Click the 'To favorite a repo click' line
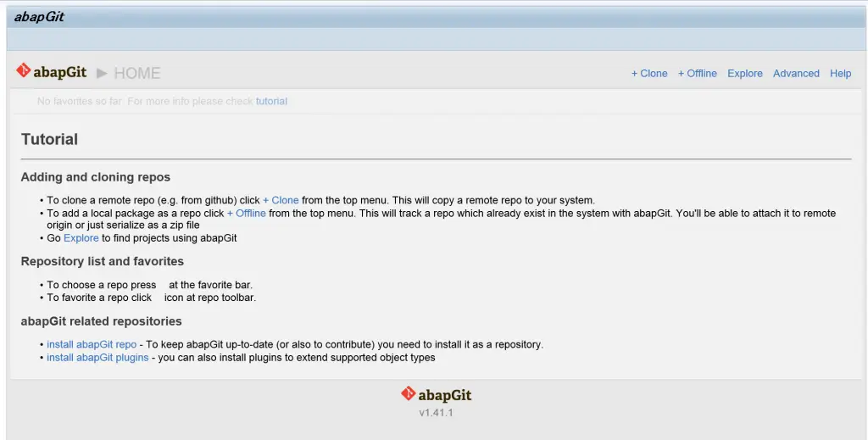Viewport: 868px width, 440px height. [x=151, y=298]
